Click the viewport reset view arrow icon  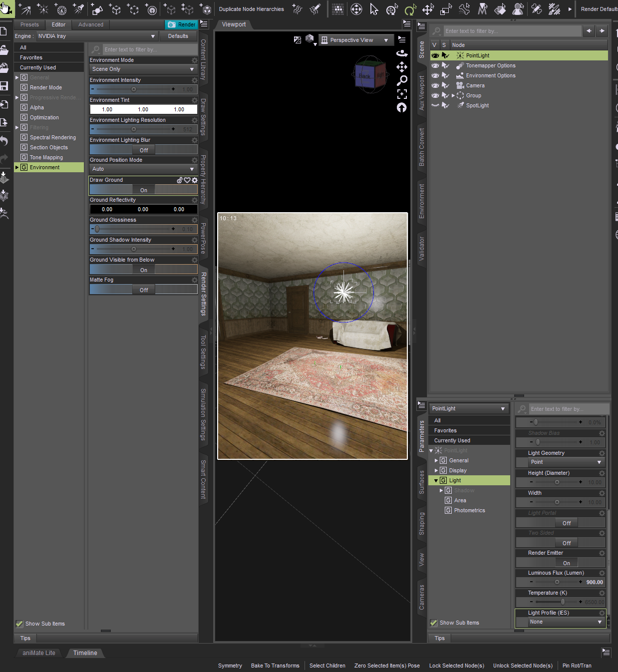coord(402,107)
